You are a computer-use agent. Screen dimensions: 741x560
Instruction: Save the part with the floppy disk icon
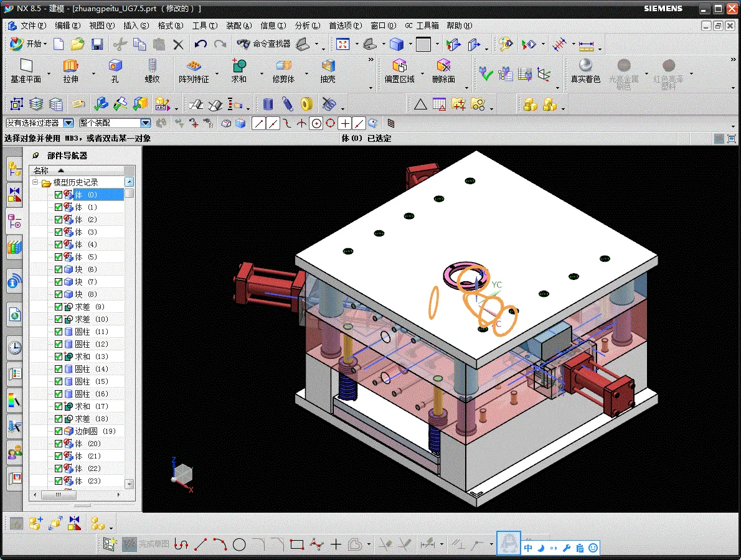pos(97,44)
